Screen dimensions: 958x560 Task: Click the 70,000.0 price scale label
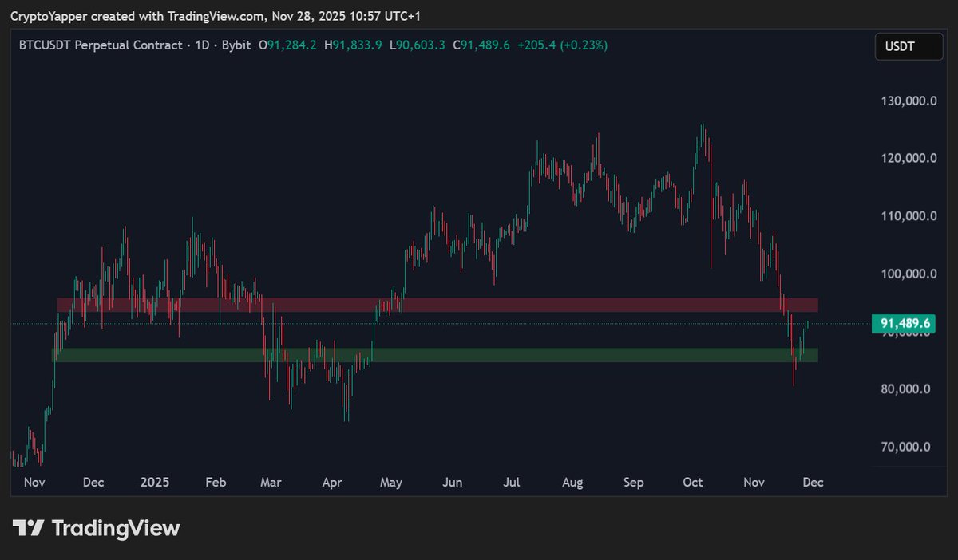coord(906,447)
